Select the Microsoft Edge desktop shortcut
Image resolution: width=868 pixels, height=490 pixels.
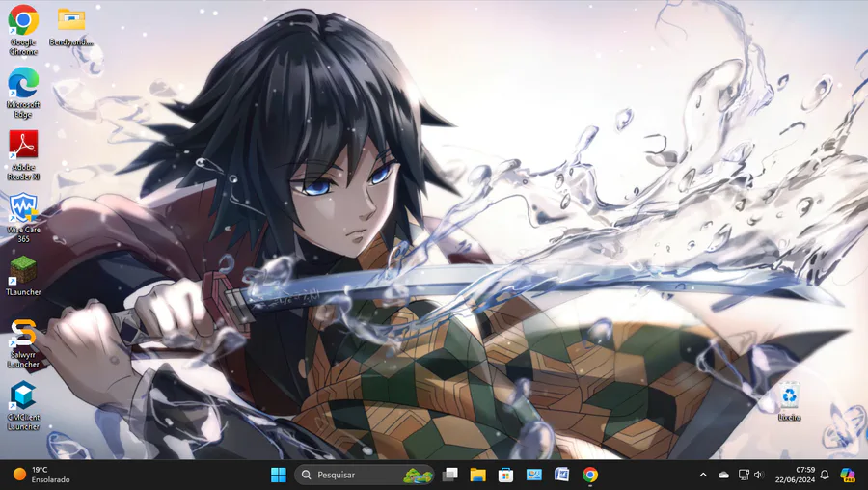[x=23, y=93]
